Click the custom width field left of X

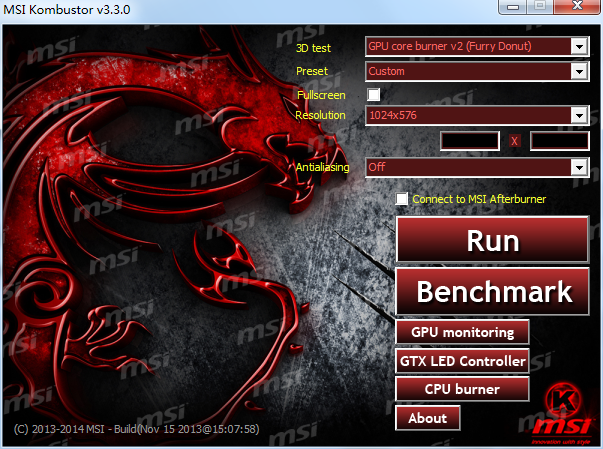(x=470, y=141)
